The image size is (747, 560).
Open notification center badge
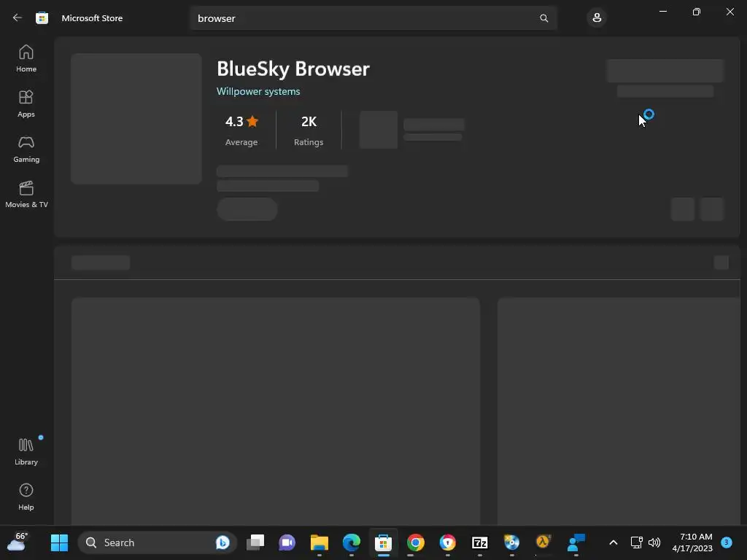click(727, 542)
